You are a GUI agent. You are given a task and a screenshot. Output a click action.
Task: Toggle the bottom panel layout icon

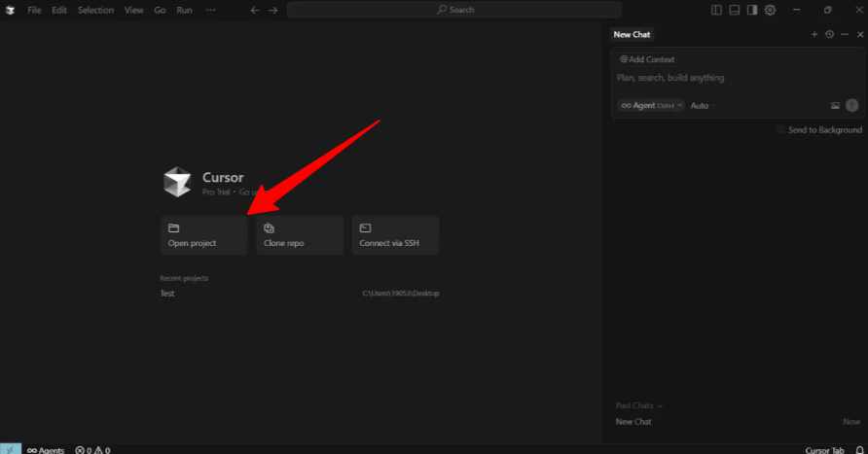pos(734,10)
